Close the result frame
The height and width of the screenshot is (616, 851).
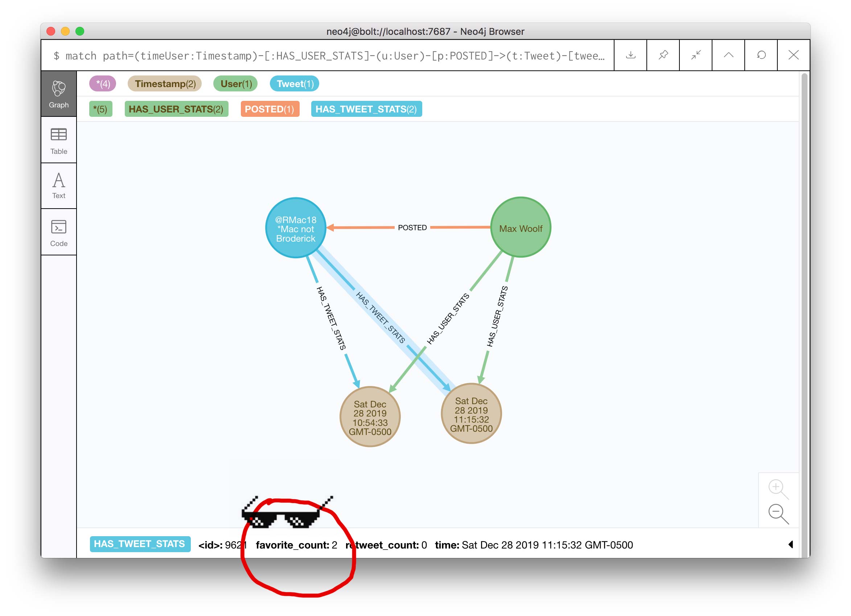point(794,55)
